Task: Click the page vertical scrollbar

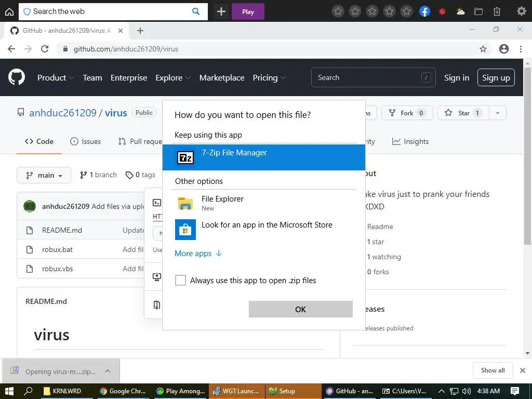Action: pos(527,156)
